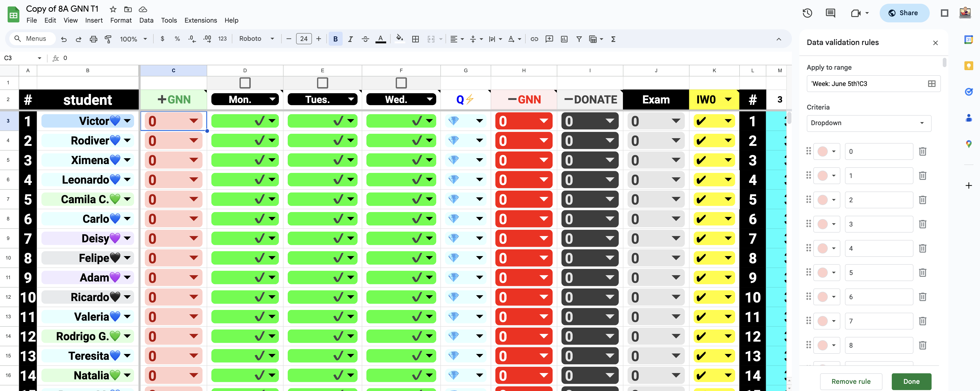
Task: Click the green Done button
Action: tap(911, 381)
